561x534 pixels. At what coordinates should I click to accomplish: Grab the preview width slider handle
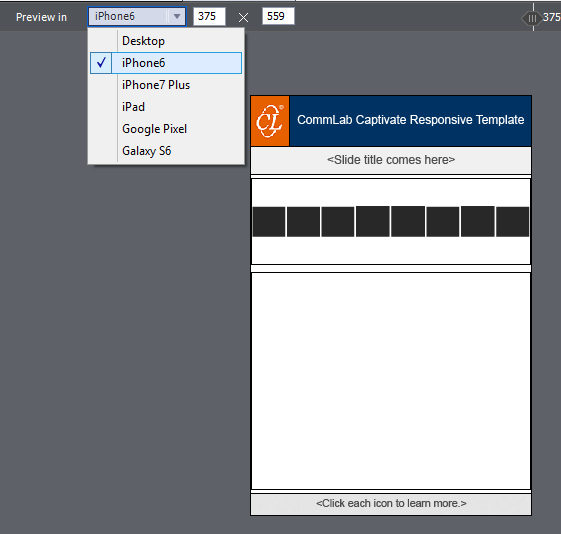point(532,19)
